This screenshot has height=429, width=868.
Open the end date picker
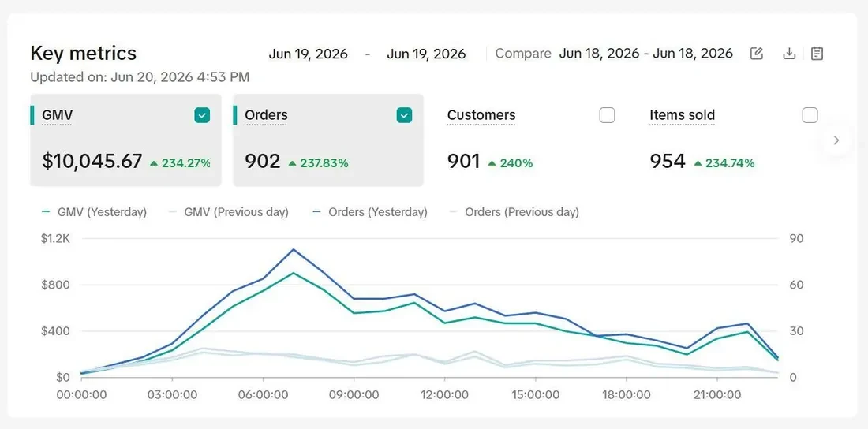point(426,54)
